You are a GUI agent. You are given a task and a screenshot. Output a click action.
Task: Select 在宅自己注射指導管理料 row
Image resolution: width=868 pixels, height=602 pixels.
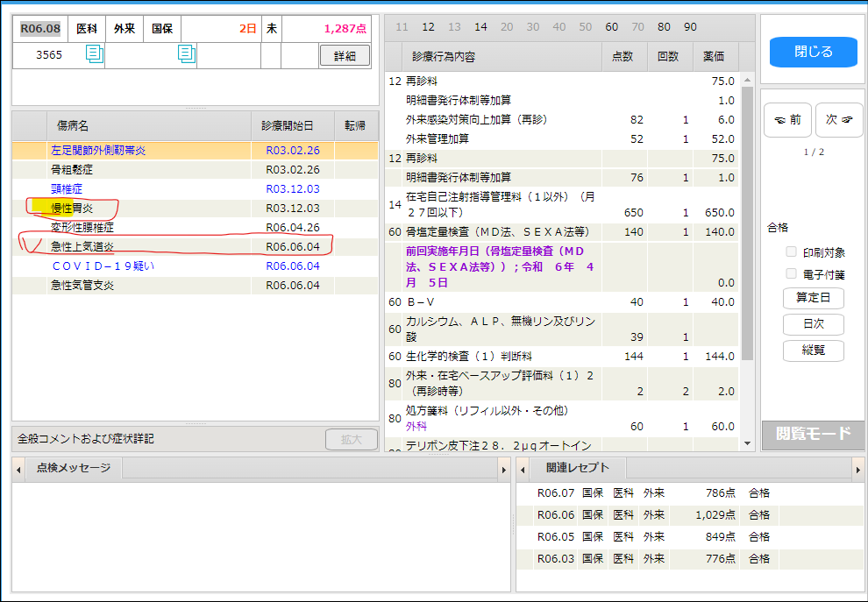tap(562, 205)
